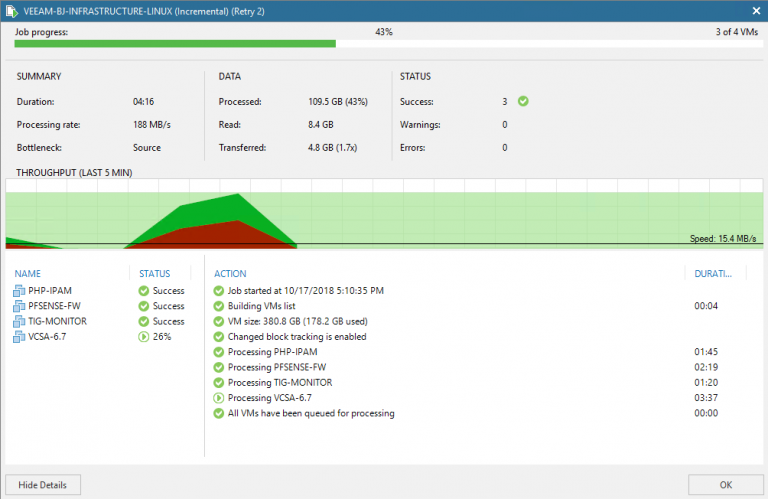Select the TIG-MONITOR VM icon
This screenshot has width=768, height=499.
point(19,321)
